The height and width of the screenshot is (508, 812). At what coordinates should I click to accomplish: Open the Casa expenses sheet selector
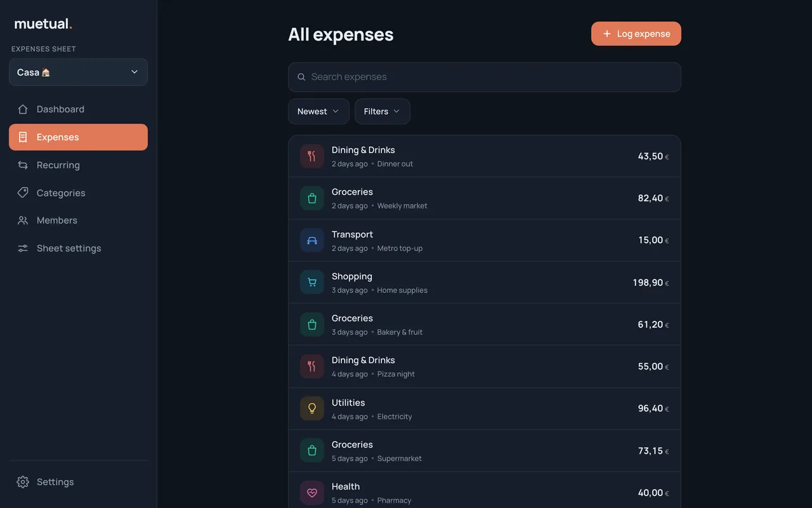[78, 72]
